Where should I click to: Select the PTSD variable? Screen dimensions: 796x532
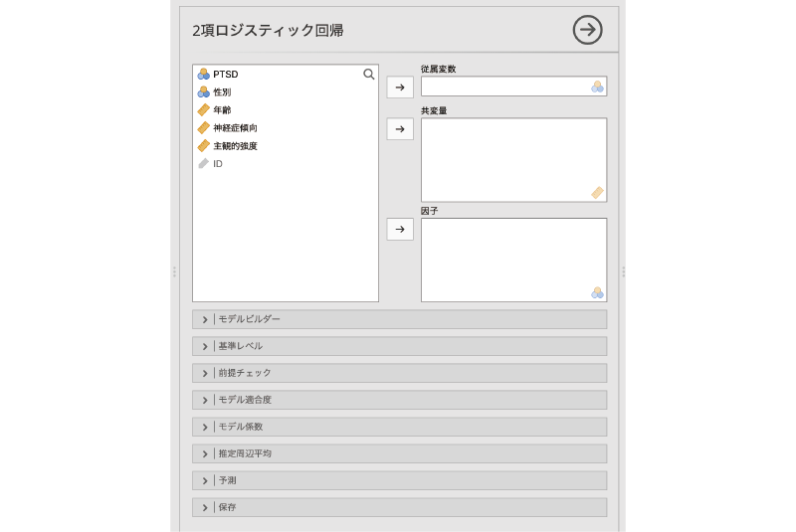[225, 75]
